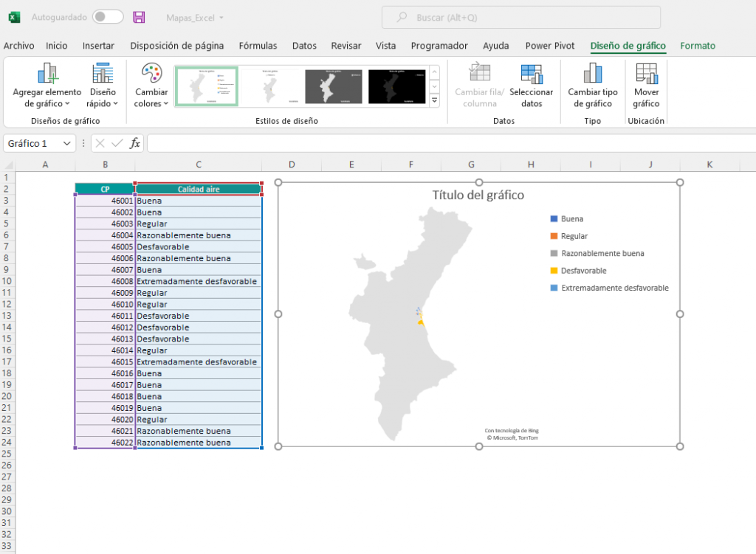This screenshot has height=554, width=756.
Task: Click the insert function fx icon
Action: pyautogui.click(x=135, y=143)
